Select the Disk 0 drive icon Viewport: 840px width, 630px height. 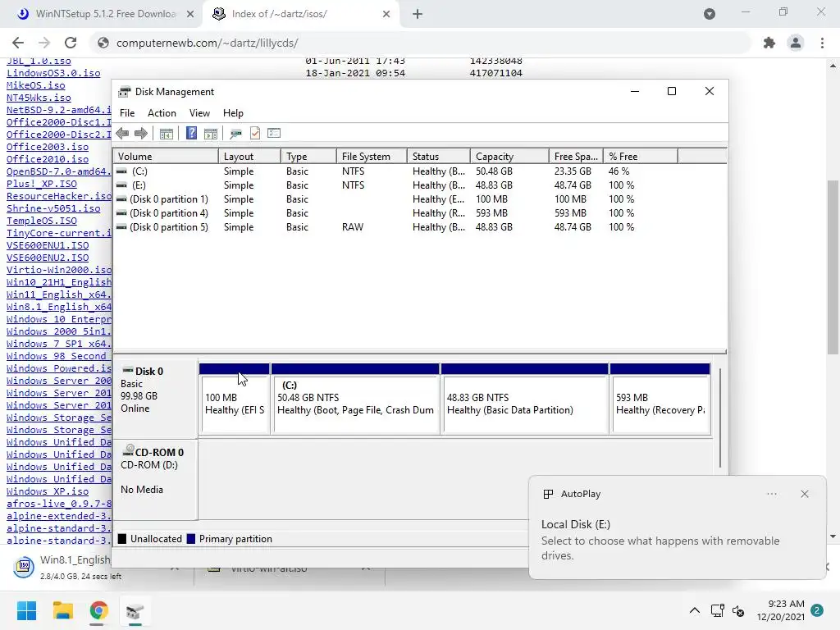click(127, 370)
